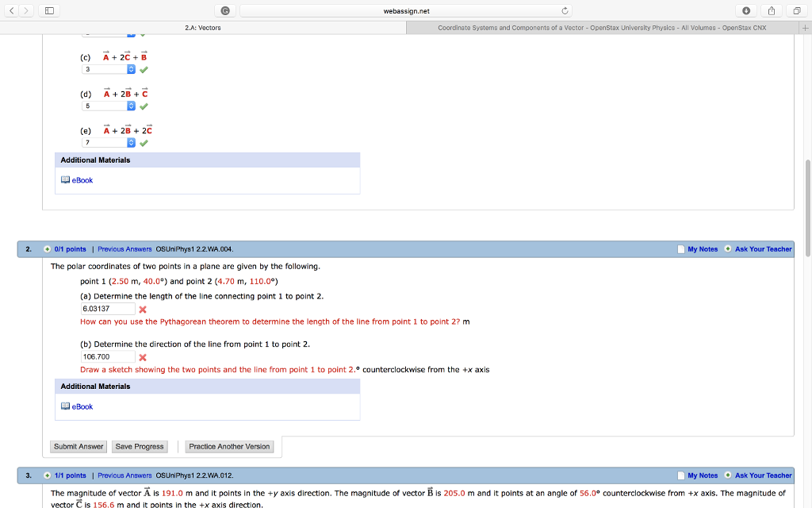
Task: Open the part (d) answer dropdown
Action: coord(108,106)
